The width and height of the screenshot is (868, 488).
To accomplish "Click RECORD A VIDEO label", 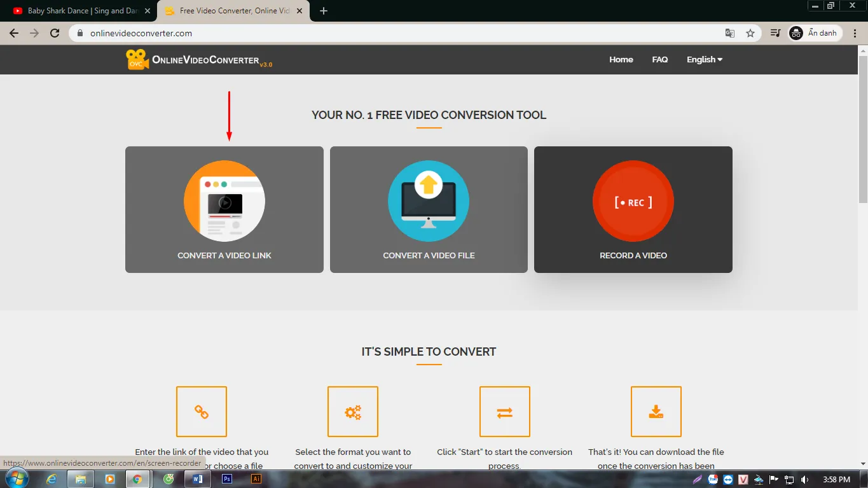I will [633, 255].
